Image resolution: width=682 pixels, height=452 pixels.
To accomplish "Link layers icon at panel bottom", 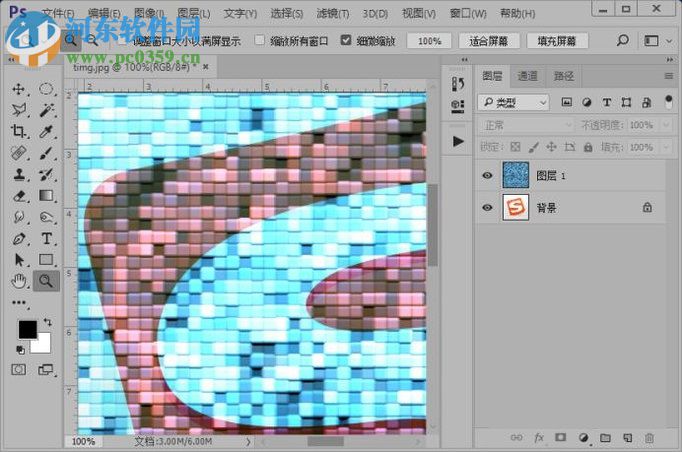I will click(516, 438).
